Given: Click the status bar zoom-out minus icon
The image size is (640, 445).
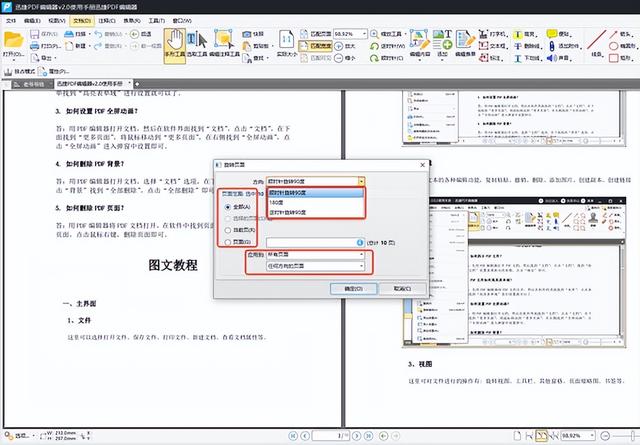Looking at the screenshot, I should tap(605, 436).
